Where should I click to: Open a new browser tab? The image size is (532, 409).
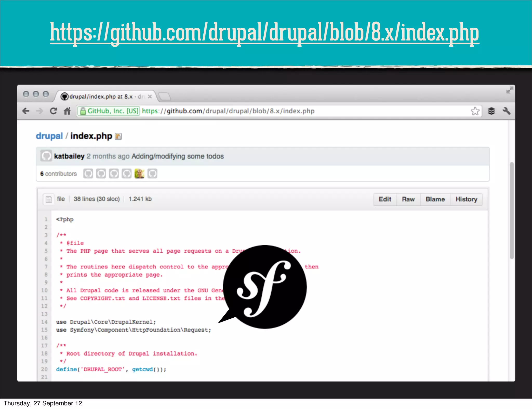[x=165, y=97]
